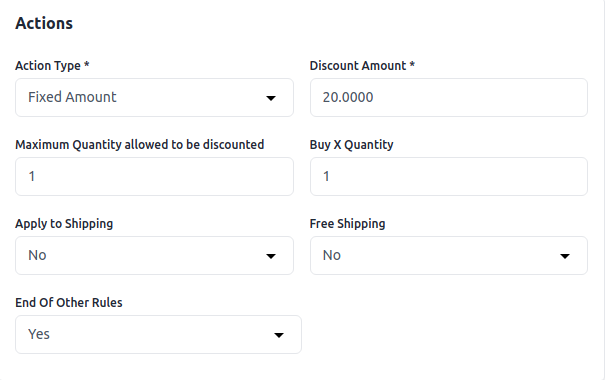Open the End Of Other Rules select showing Yes
This screenshot has width=605, height=380.
click(158, 334)
